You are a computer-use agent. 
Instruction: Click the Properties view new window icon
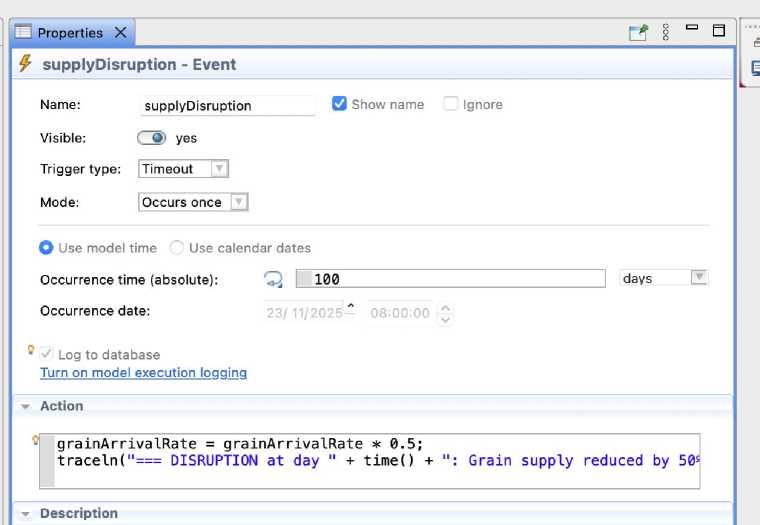coord(638,32)
